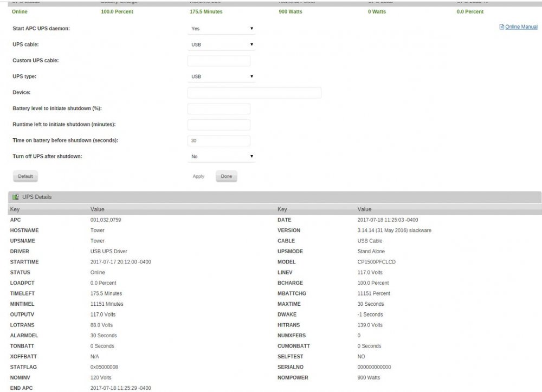
Task: Click the STARTTIME value 2017-07-17 20:12:00
Action: (121, 262)
